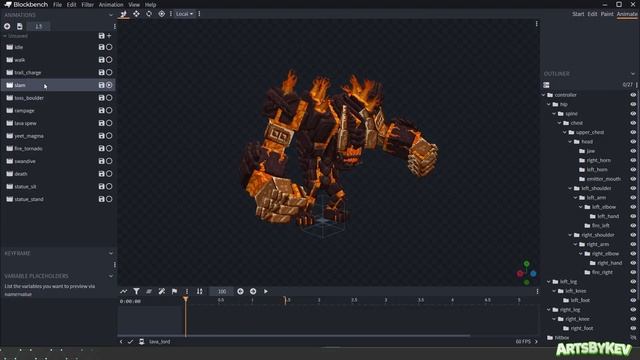Collapse the right_leg tree node
The image size is (640, 360).
coord(549,310)
